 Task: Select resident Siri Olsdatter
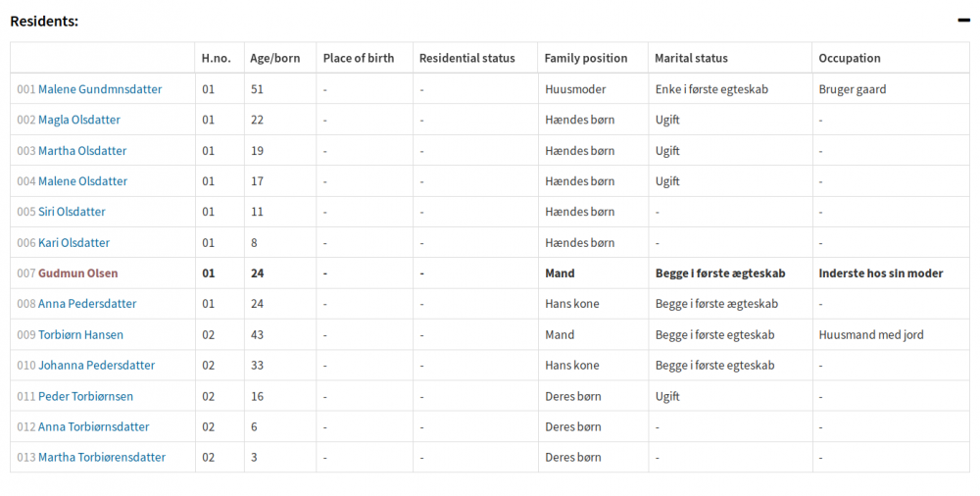click(72, 212)
